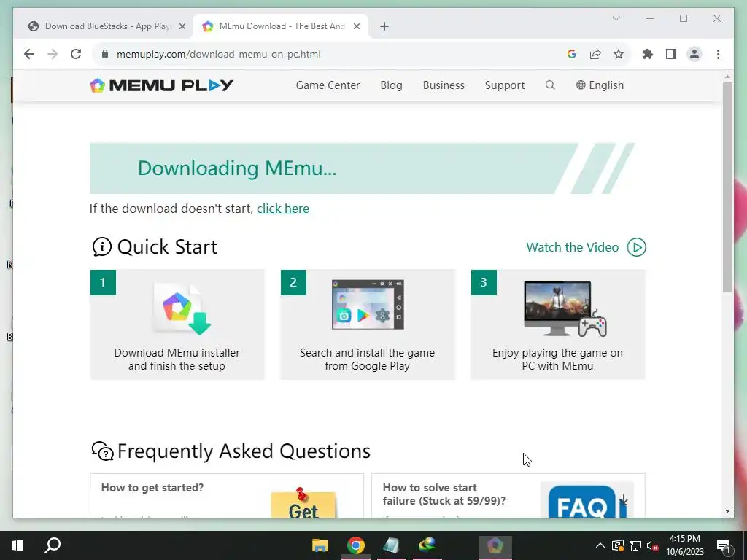Click the page vertical scrollbar thumb
747x560 pixels.
pos(727,187)
